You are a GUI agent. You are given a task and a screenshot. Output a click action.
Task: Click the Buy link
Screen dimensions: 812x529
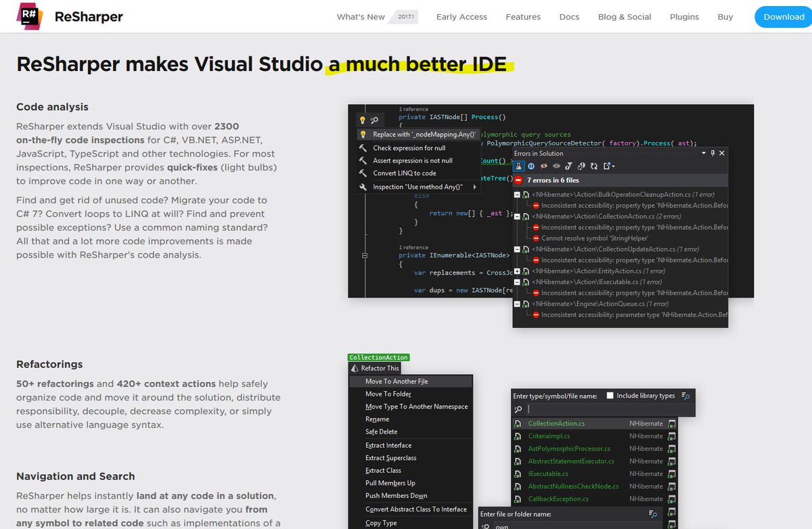[725, 17]
